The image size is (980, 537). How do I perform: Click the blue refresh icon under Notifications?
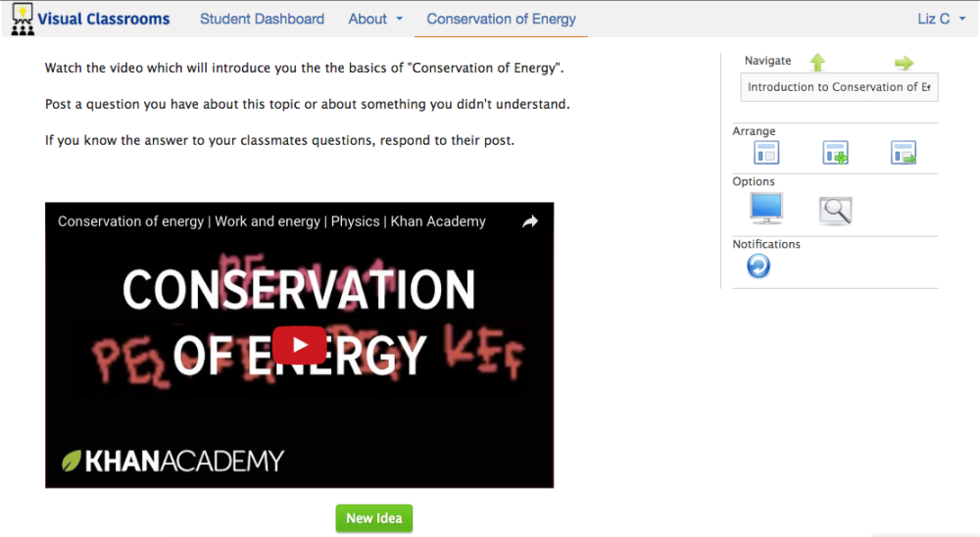coord(759,267)
